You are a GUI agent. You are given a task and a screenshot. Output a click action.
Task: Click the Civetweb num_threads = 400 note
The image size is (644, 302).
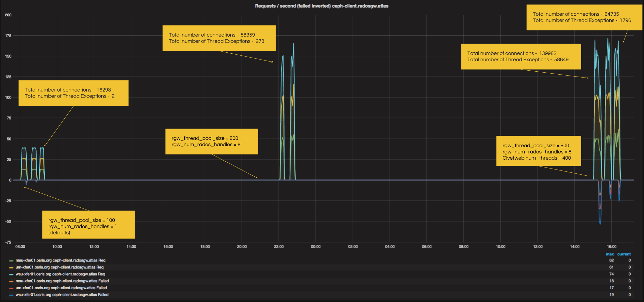point(538,151)
